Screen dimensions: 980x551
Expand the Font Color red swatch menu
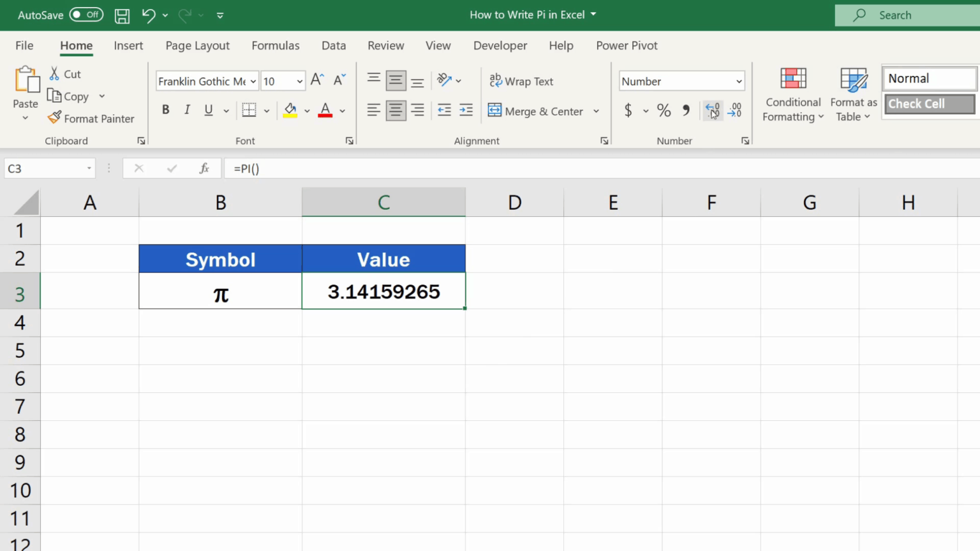[342, 110]
